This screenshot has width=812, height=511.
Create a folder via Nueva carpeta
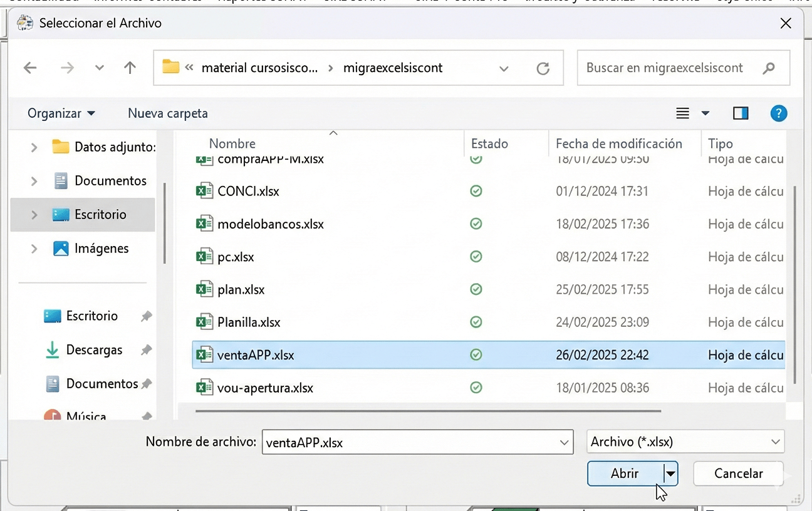click(x=167, y=113)
